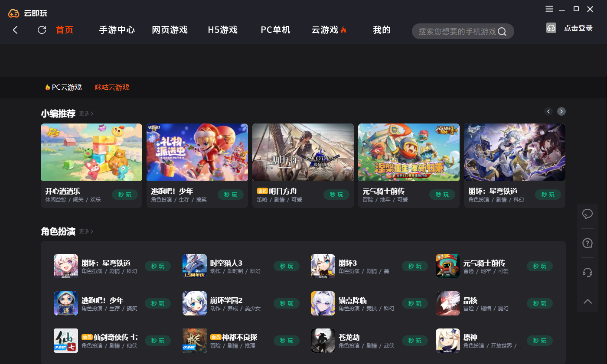Viewport: 607px width, 364px height.
Task: Click 秒玩 for 仙剑奇侠传 七
Action: click(158, 341)
